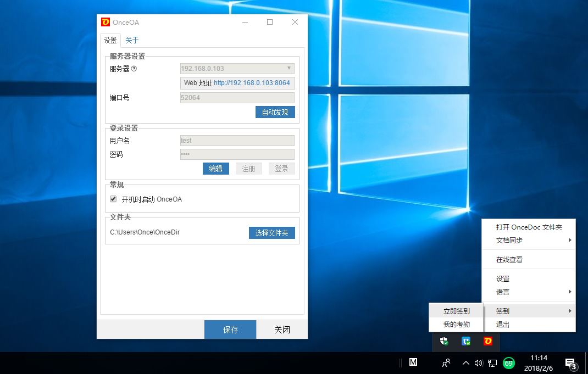Choose 立即签到 from the sign-in submenu

456,310
